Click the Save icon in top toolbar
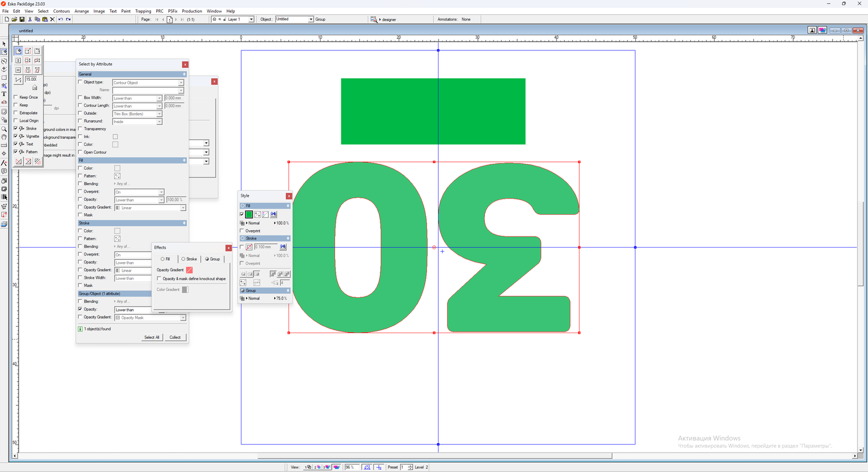This screenshot has height=472, width=868. coord(22,19)
